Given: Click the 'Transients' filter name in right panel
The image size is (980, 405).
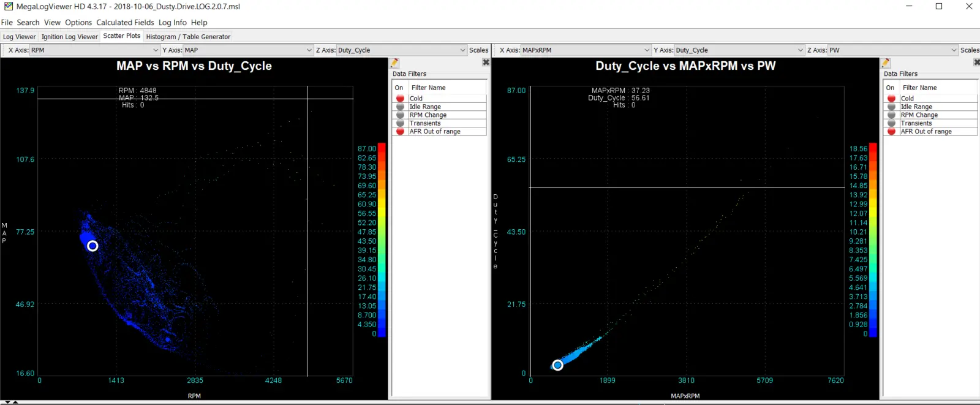Looking at the screenshot, I should (x=916, y=123).
